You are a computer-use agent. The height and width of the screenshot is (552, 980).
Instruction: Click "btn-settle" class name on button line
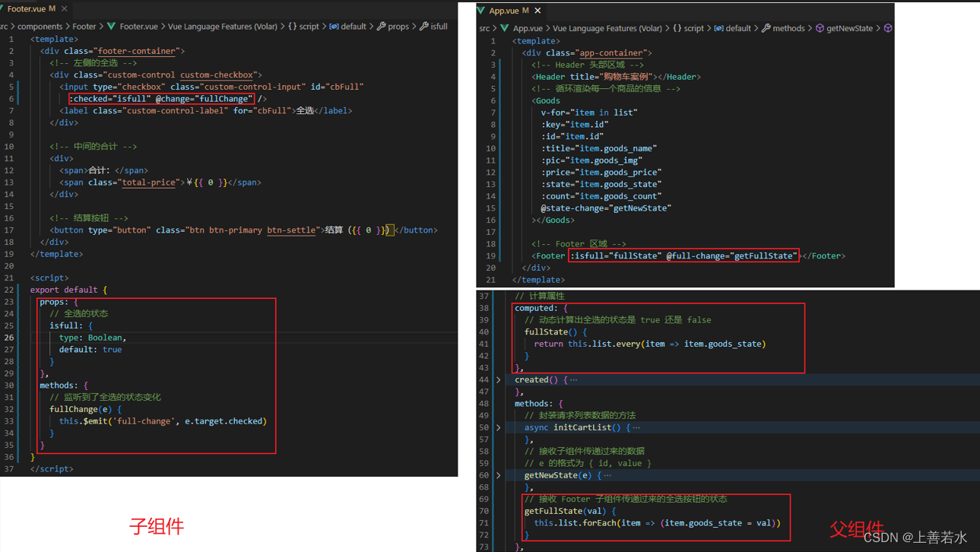[291, 230]
